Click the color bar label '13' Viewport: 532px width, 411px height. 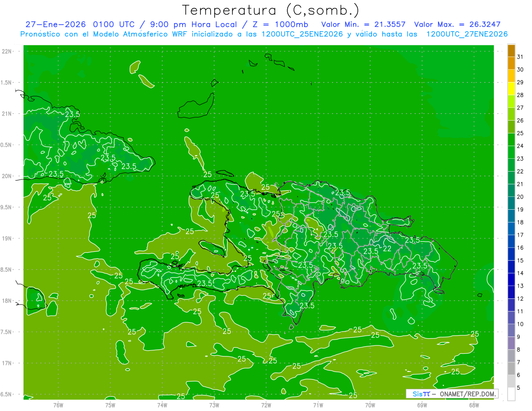[x=520, y=286]
